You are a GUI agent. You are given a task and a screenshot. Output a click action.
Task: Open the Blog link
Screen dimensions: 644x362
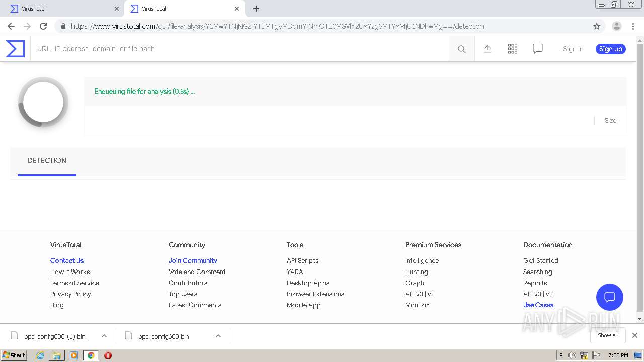(57, 305)
